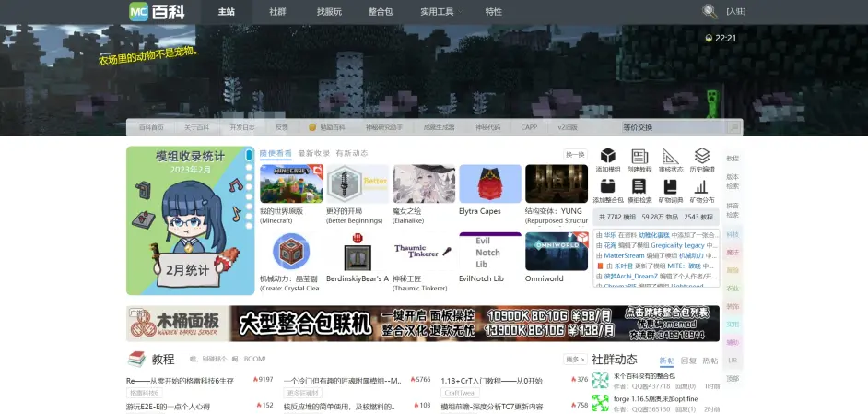Image resolution: width=868 pixels, height=414 pixels.
Task: Click the 22:21 clock indicator
Action: [721, 38]
